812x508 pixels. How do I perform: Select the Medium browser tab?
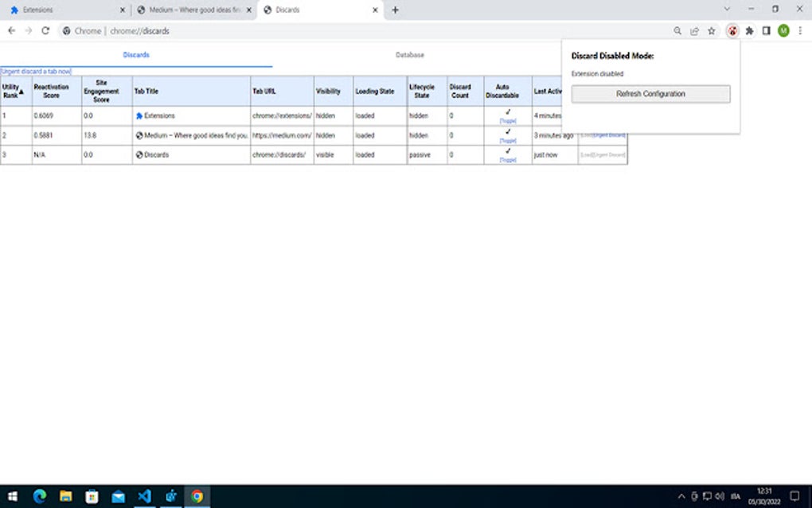[189, 10]
